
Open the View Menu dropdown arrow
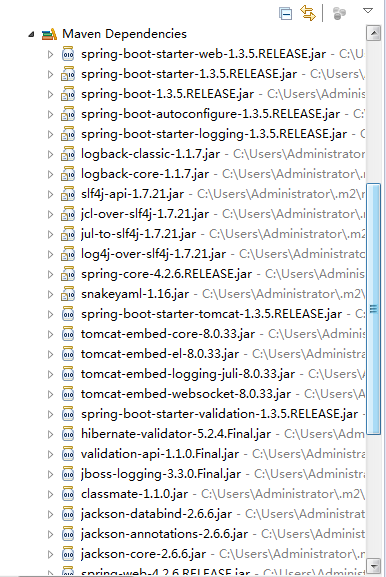[368, 11]
